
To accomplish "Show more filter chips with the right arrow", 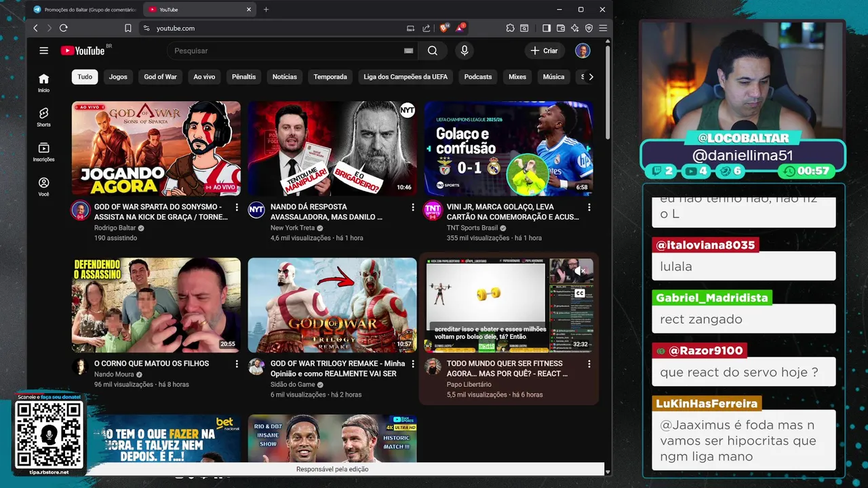I will (591, 77).
